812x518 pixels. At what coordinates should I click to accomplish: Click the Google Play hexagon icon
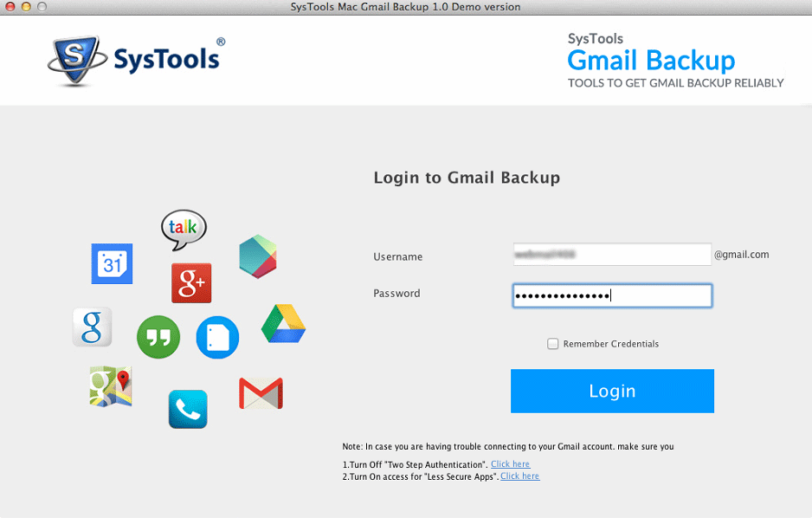point(258,256)
